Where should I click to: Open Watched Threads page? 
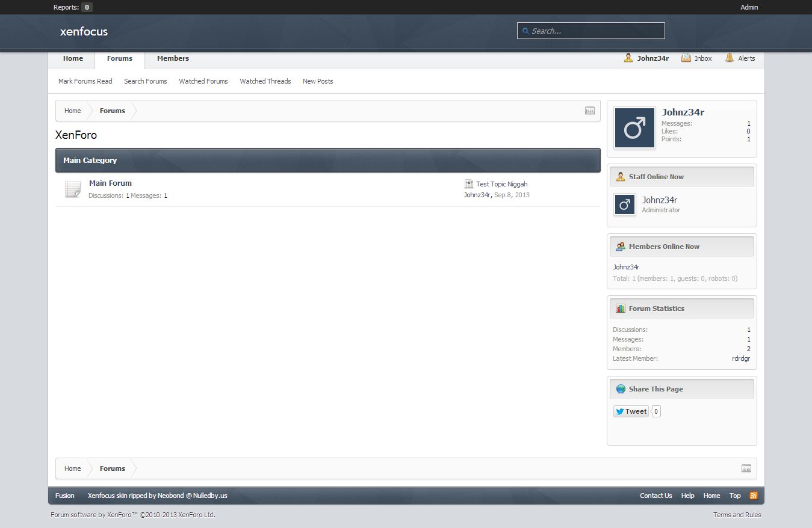(265, 81)
